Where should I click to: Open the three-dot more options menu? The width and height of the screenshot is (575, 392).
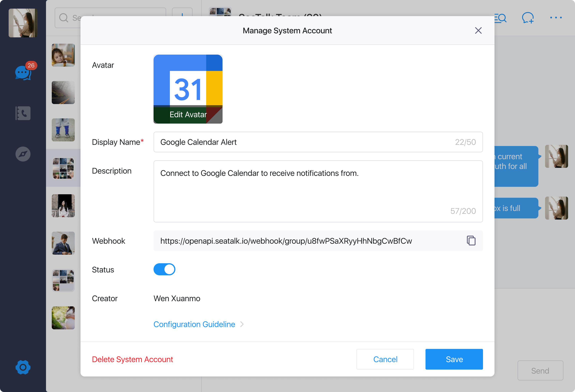point(556,18)
